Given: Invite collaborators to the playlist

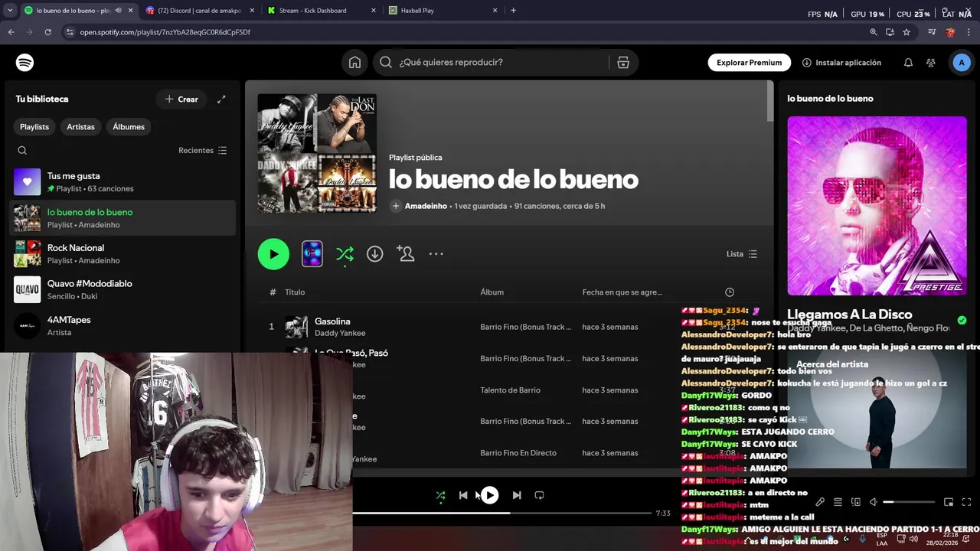Looking at the screenshot, I should point(406,254).
